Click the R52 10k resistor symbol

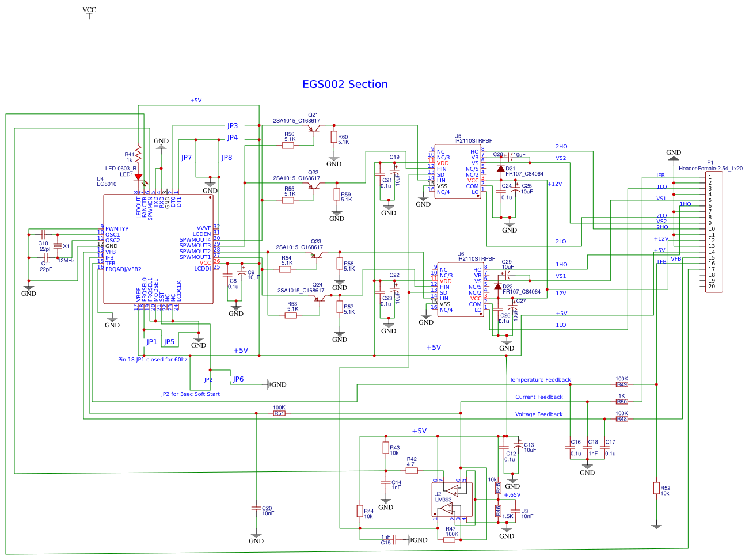[x=656, y=488]
